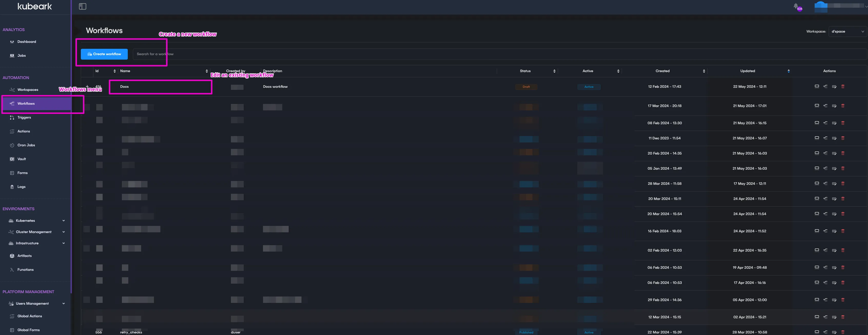Screen dimensions: 868x335
Task: Open the Dashboard menu item
Action: 27,42
